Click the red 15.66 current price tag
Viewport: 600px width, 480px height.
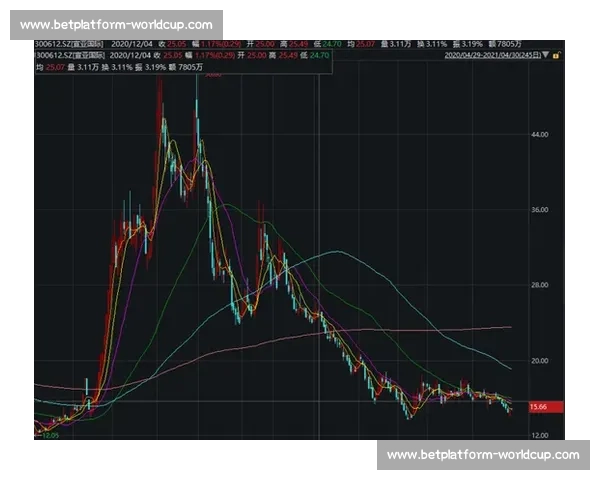click(546, 407)
